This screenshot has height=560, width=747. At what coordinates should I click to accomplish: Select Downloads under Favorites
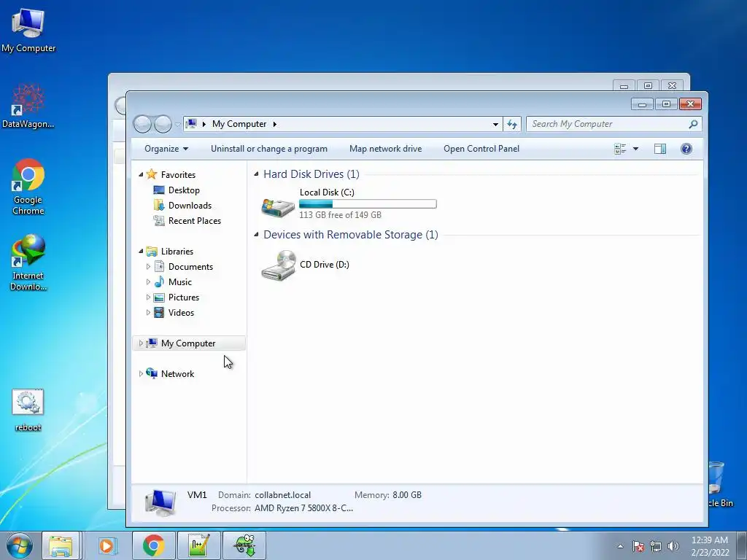click(x=190, y=205)
